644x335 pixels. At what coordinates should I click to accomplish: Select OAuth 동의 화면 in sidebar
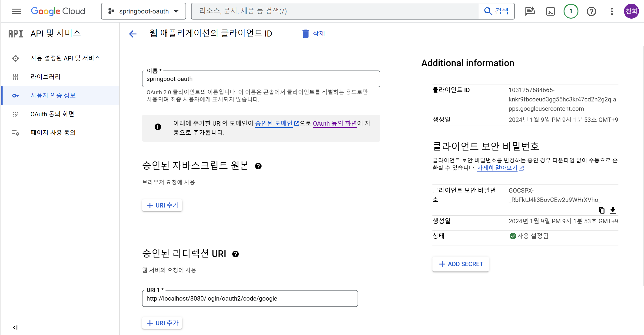52,114
